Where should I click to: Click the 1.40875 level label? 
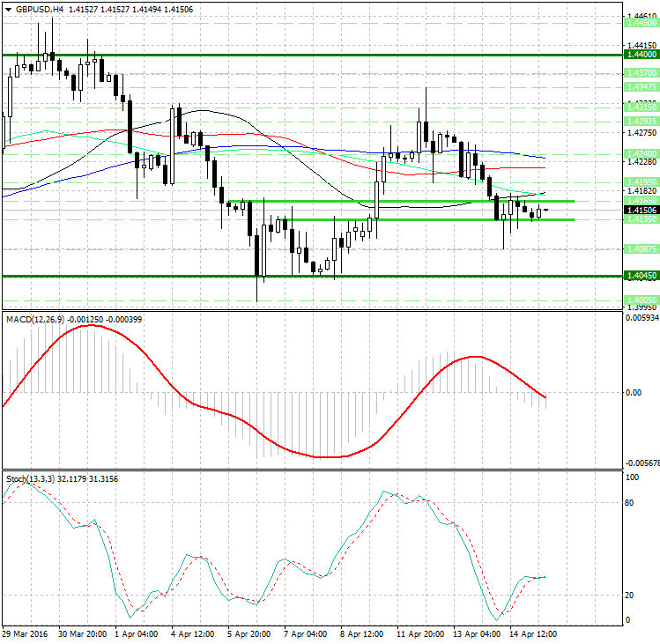pyautogui.click(x=639, y=249)
